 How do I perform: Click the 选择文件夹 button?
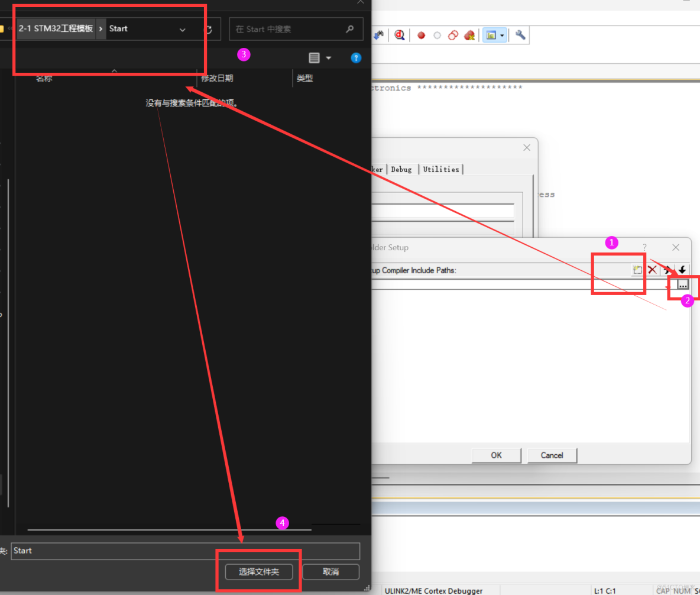click(x=259, y=572)
